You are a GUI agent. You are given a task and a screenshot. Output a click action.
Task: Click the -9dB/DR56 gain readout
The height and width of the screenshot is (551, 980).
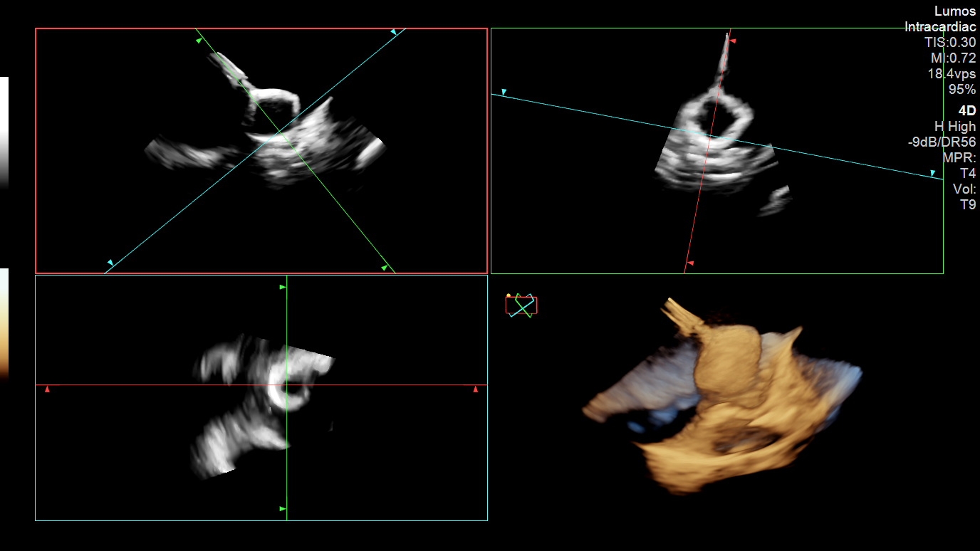point(942,142)
